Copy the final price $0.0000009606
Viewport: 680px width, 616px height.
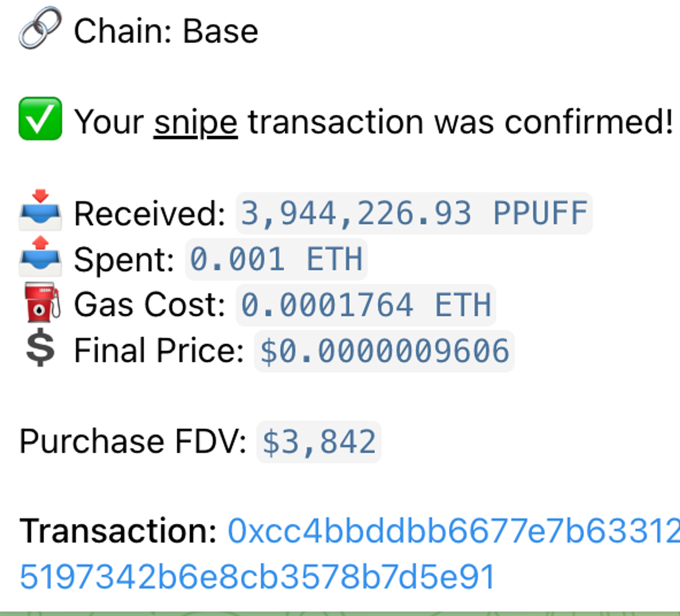(384, 351)
